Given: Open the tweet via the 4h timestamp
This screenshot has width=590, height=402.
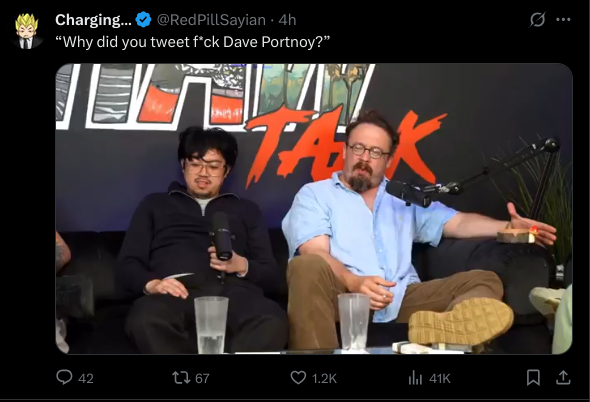Looking at the screenshot, I should coord(287,20).
